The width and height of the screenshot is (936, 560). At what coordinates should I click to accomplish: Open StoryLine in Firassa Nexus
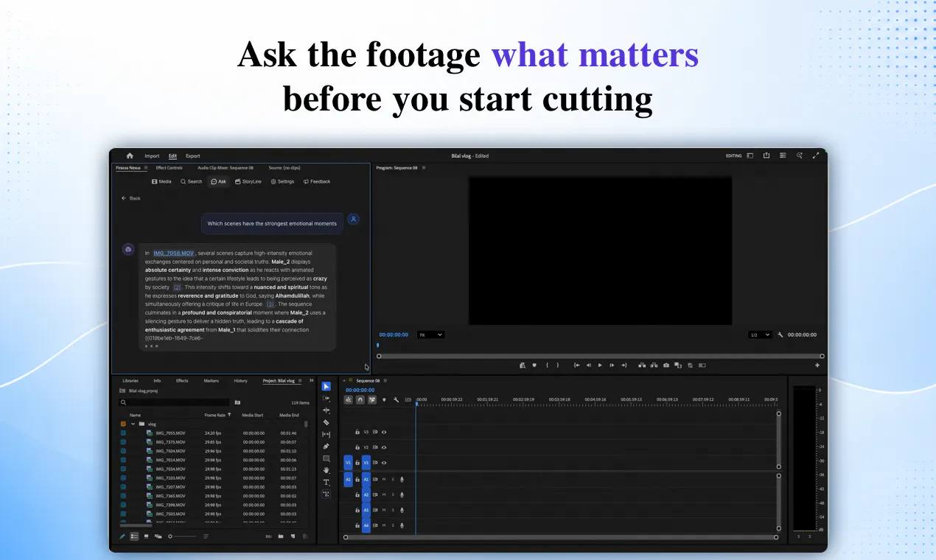[248, 181]
